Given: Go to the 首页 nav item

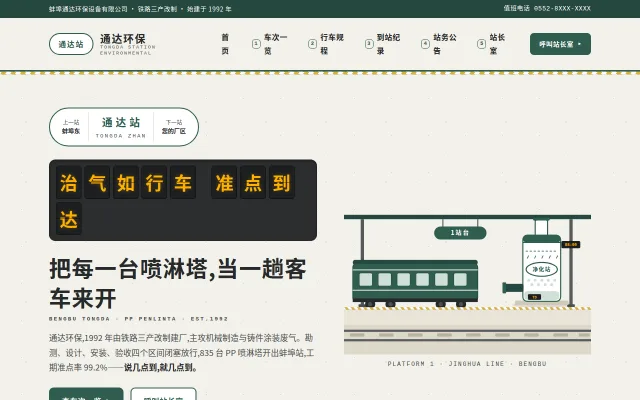Looking at the screenshot, I should [x=225, y=44].
